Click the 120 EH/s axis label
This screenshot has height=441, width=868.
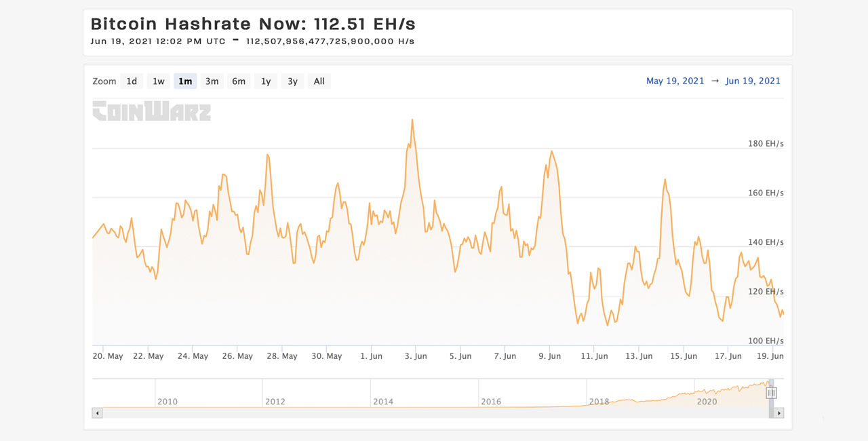[766, 292]
